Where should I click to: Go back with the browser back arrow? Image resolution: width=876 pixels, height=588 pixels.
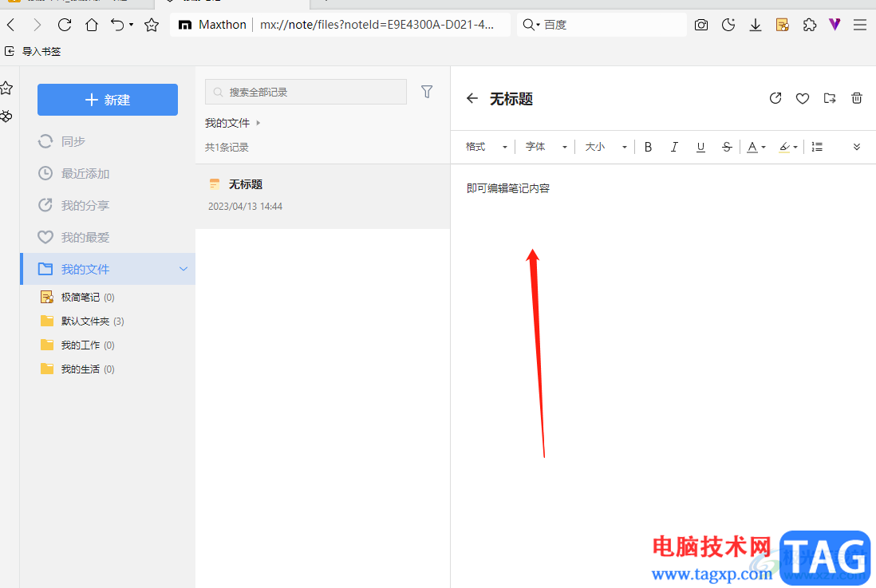click(10, 25)
